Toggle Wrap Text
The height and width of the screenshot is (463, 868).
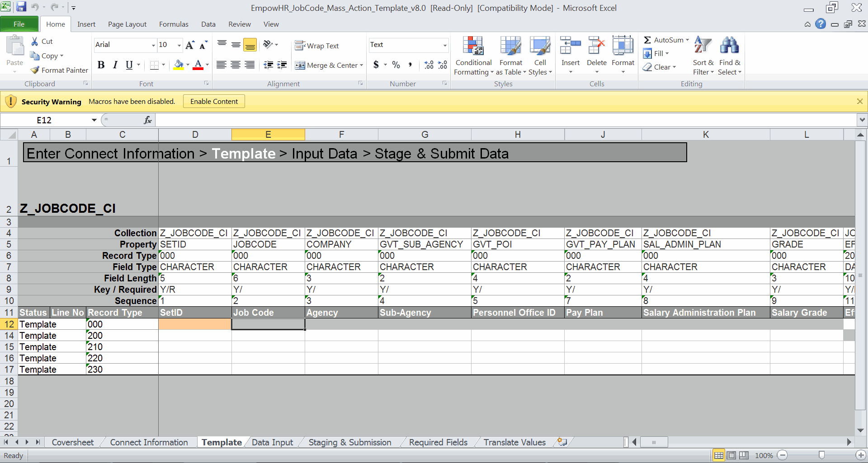tap(317, 46)
